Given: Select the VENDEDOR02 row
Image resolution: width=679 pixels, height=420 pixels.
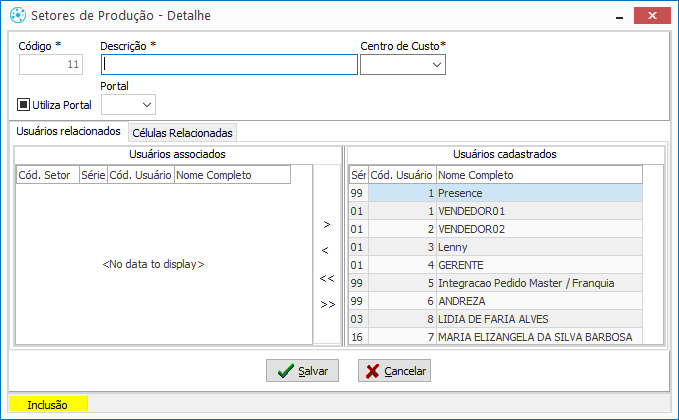Looking at the screenshot, I should [x=496, y=229].
